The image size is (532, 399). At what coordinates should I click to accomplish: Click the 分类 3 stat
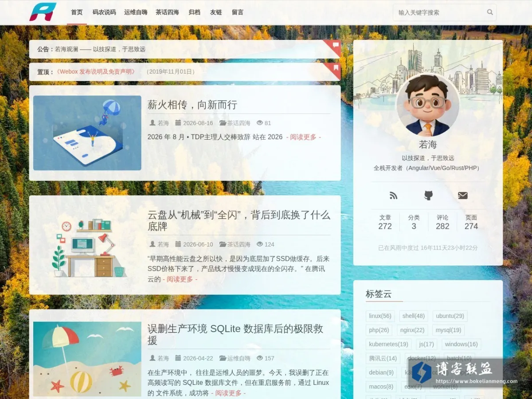pyautogui.click(x=414, y=222)
